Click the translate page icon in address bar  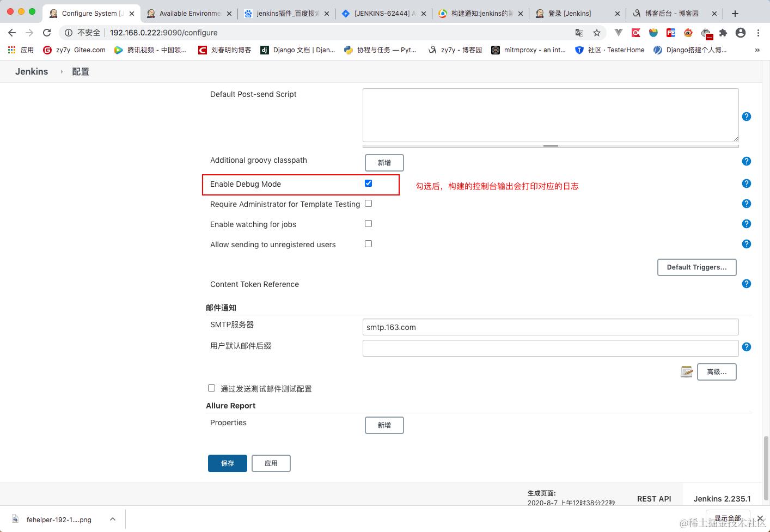click(579, 33)
